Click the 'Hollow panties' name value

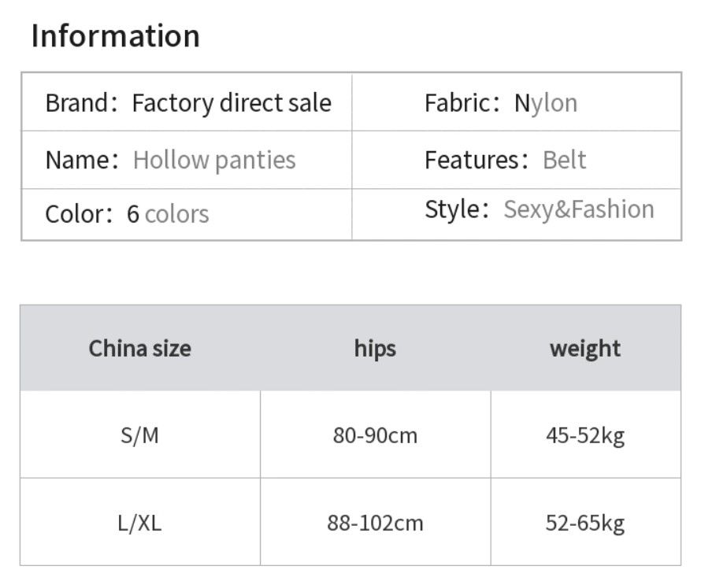[x=214, y=160]
